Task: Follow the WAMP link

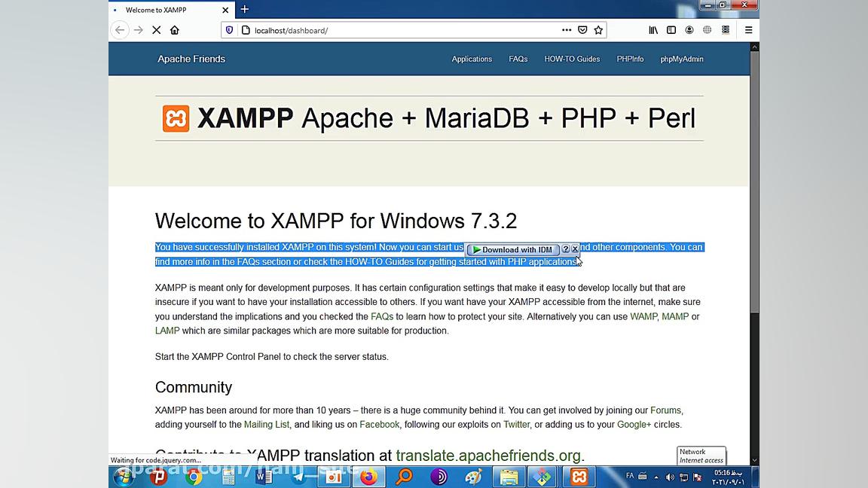Action: 643,316
